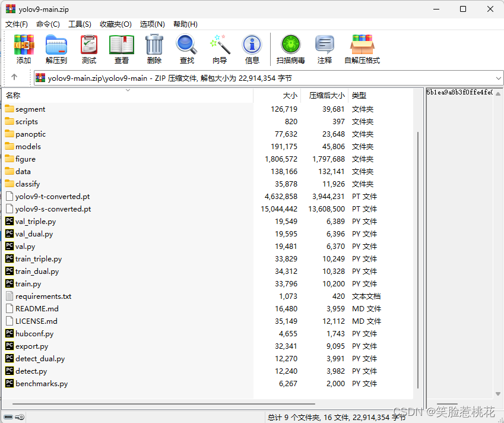Sort by the Type (类型) column header
The height and width of the screenshot is (423, 504).
coord(381,95)
